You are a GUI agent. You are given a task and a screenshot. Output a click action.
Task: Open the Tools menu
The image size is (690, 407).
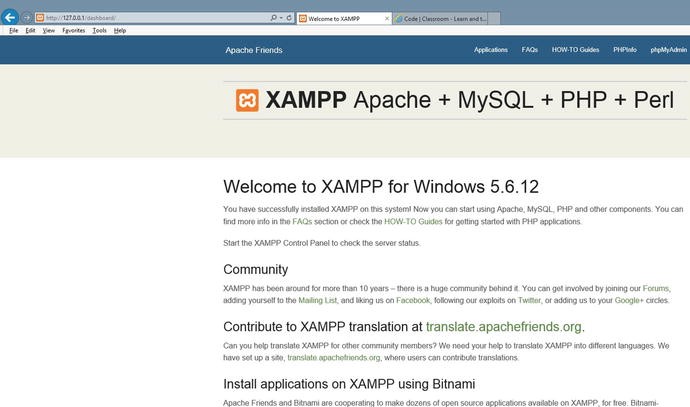[x=99, y=30]
